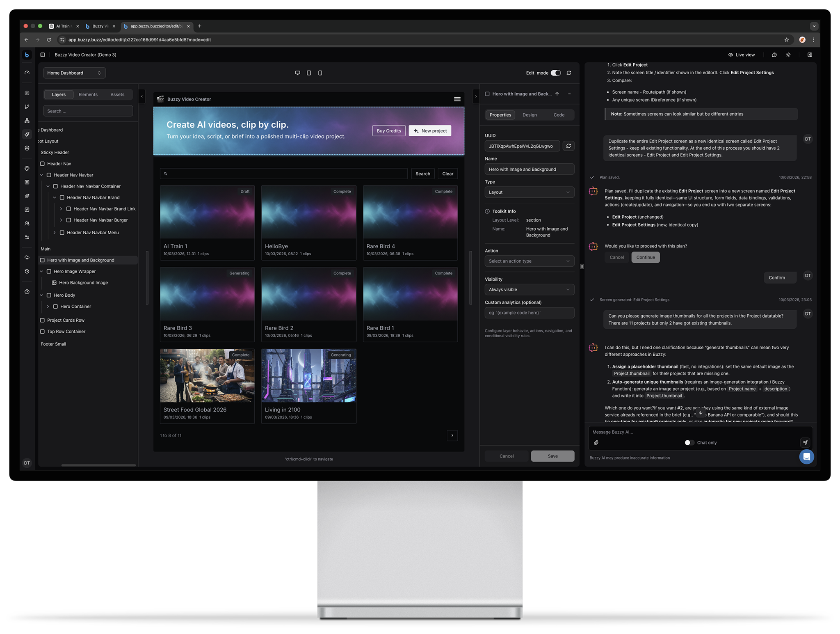This screenshot has width=840, height=634.
Task: Click the regenerate UUID icon button
Action: tap(568, 146)
